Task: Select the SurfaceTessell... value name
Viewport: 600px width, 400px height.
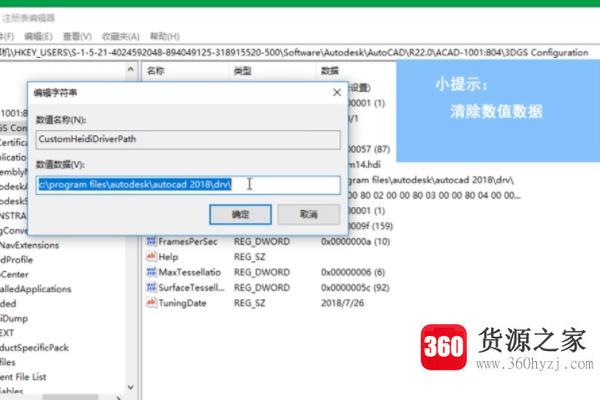Action: (191, 287)
